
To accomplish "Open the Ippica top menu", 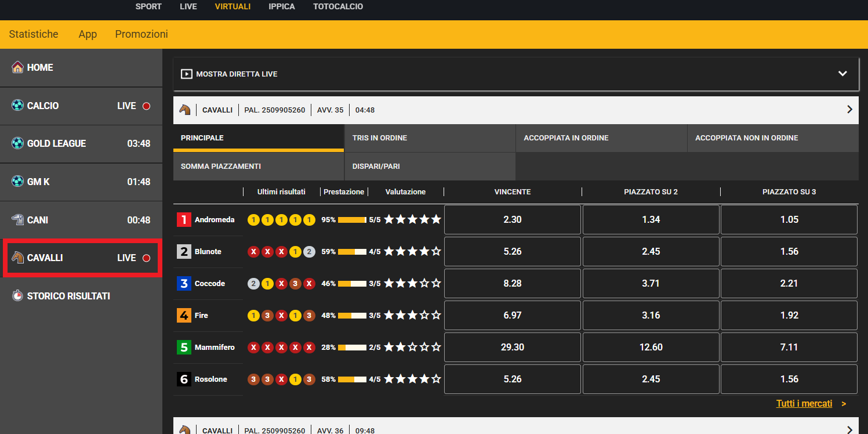I will [x=282, y=7].
